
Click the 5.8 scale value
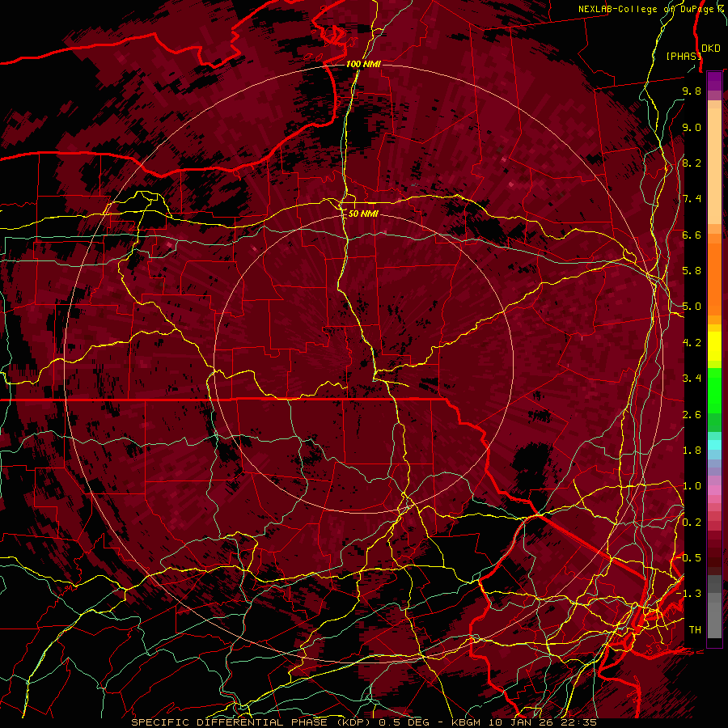click(692, 271)
